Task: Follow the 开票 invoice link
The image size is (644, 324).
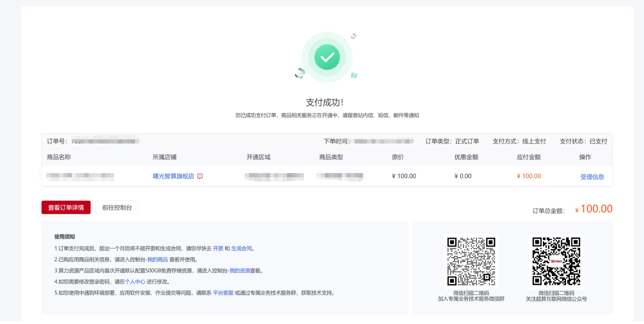Action: [218, 248]
